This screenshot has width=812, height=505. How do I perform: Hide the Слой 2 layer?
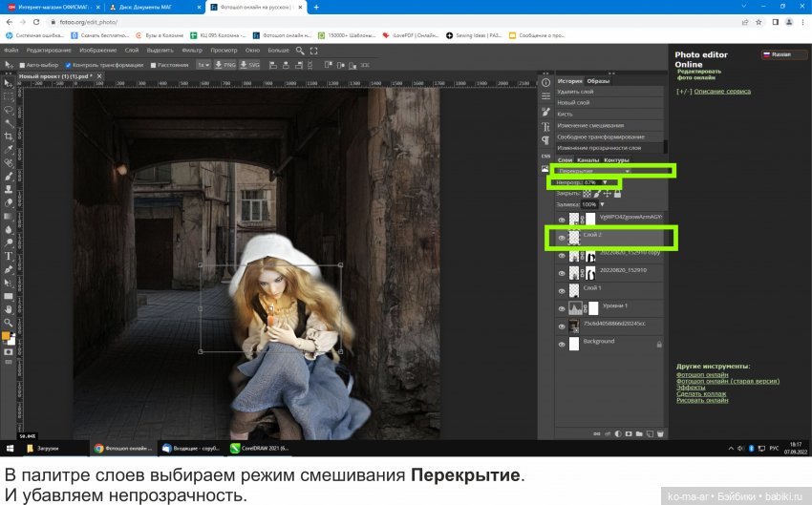(x=562, y=238)
